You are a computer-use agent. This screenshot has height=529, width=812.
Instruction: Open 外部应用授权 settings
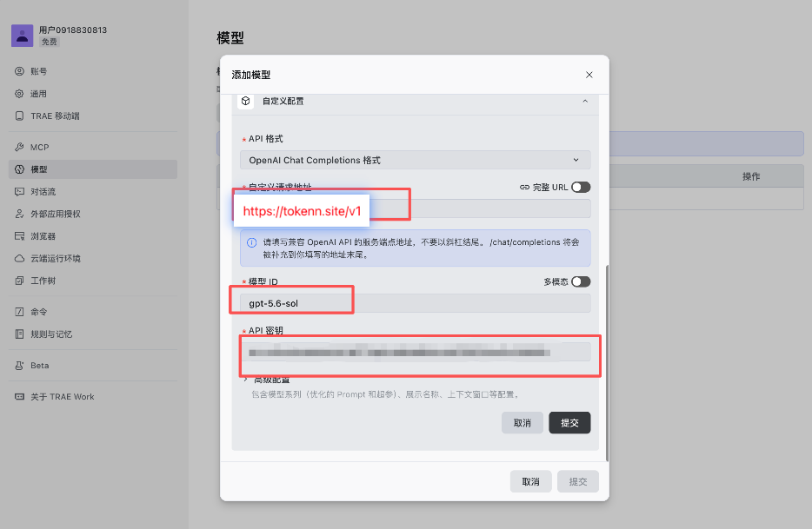[x=93, y=214]
